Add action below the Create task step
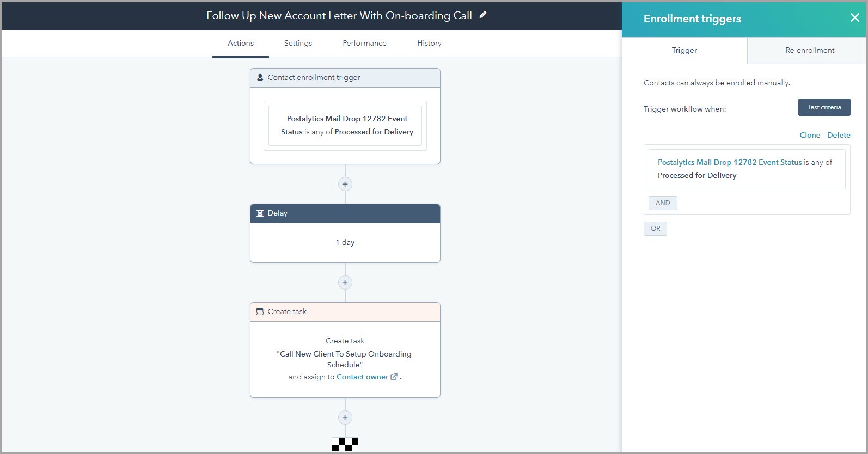The image size is (868, 454). click(345, 418)
